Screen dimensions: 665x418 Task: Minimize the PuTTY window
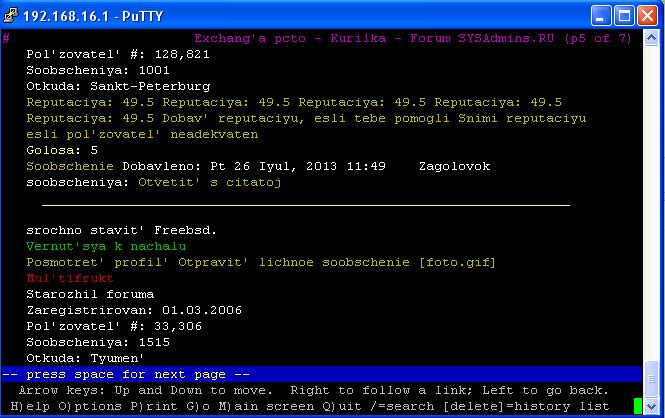(601, 16)
